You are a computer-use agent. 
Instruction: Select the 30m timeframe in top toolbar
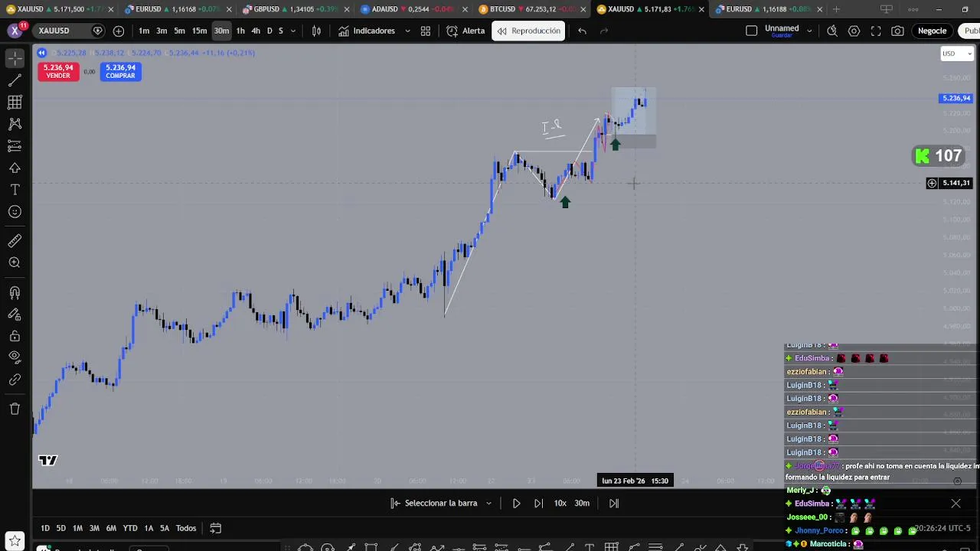[221, 31]
